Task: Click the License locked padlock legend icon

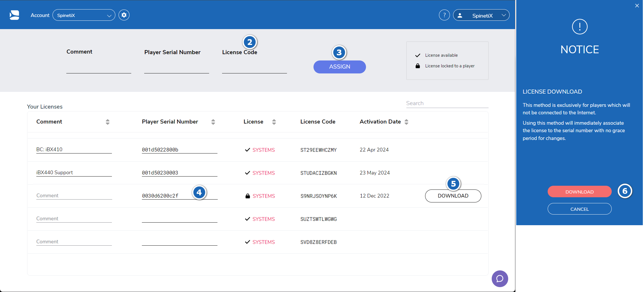Action: [418, 66]
